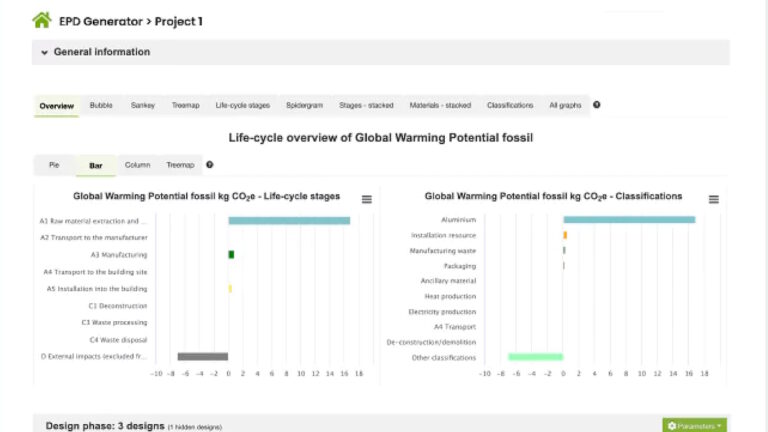
Task: Click the light green Other classifications bar
Action: point(535,356)
